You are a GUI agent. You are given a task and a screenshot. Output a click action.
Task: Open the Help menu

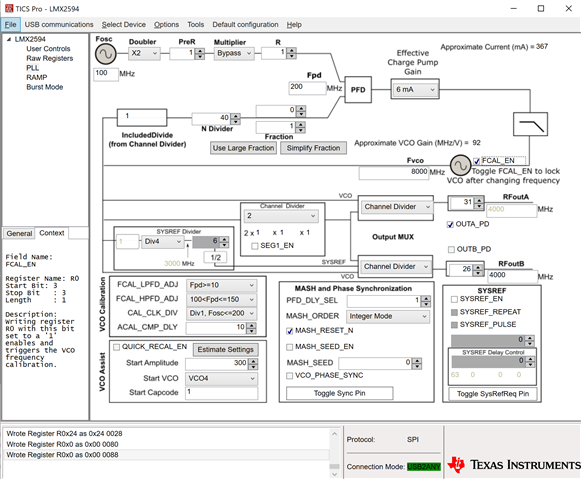pyautogui.click(x=294, y=24)
